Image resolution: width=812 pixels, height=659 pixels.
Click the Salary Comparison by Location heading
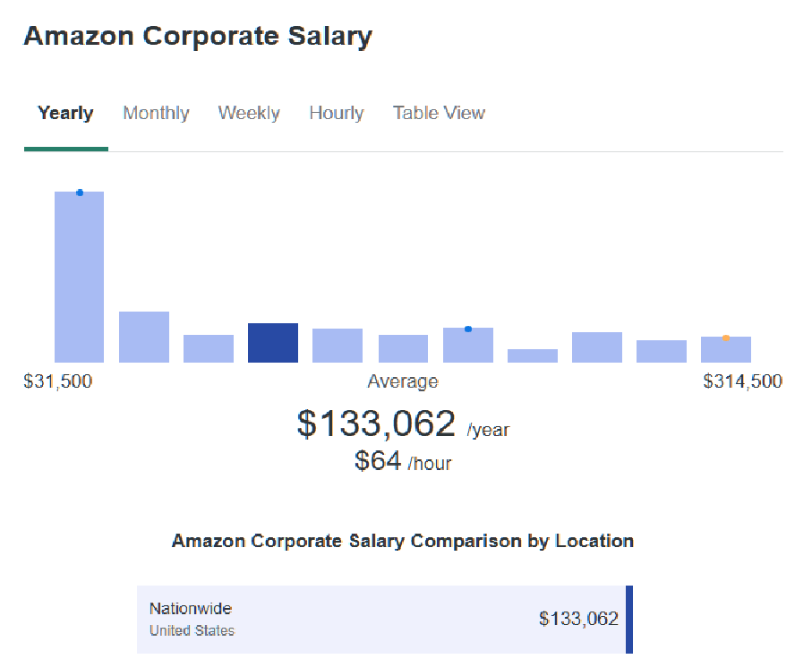403,541
